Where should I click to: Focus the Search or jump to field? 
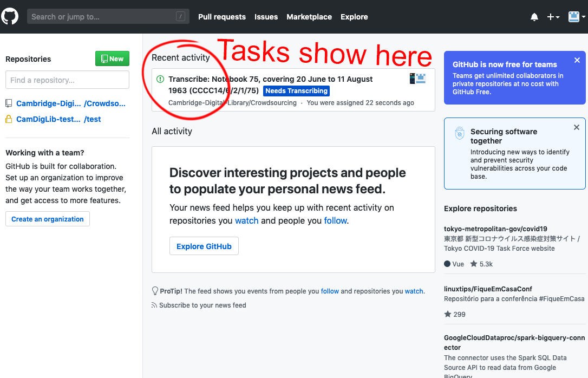[108, 16]
